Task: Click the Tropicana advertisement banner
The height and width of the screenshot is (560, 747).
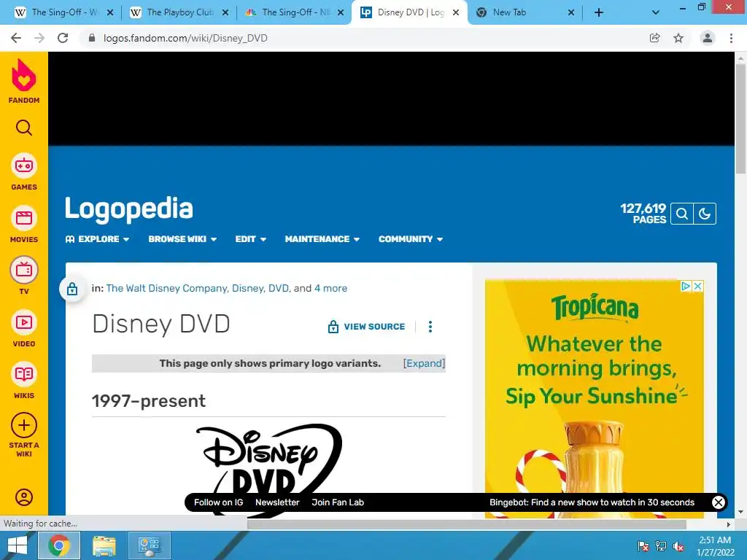Action: point(594,399)
